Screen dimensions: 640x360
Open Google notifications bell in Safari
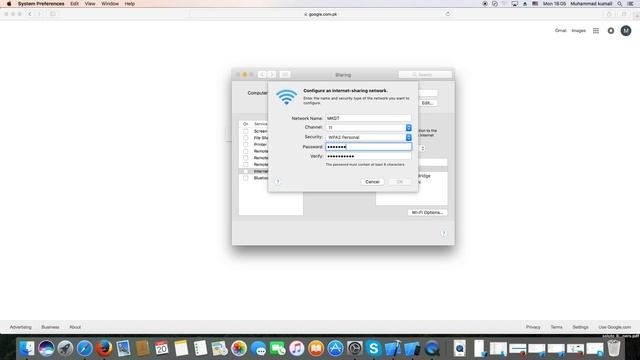(611, 31)
